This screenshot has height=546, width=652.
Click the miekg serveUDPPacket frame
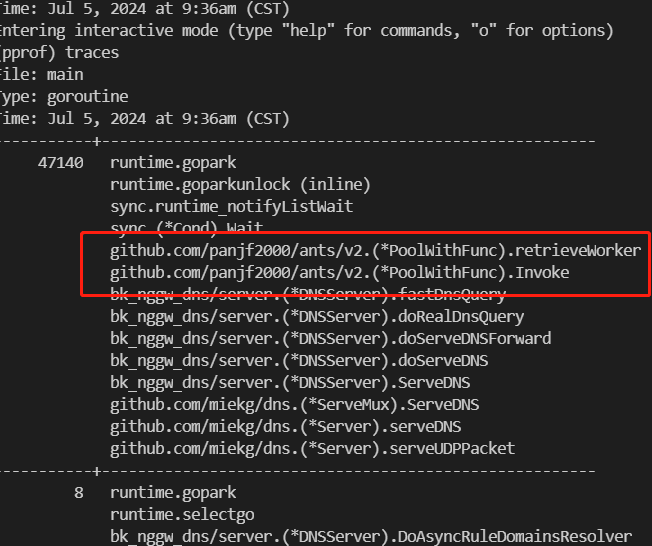tap(312, 449)
